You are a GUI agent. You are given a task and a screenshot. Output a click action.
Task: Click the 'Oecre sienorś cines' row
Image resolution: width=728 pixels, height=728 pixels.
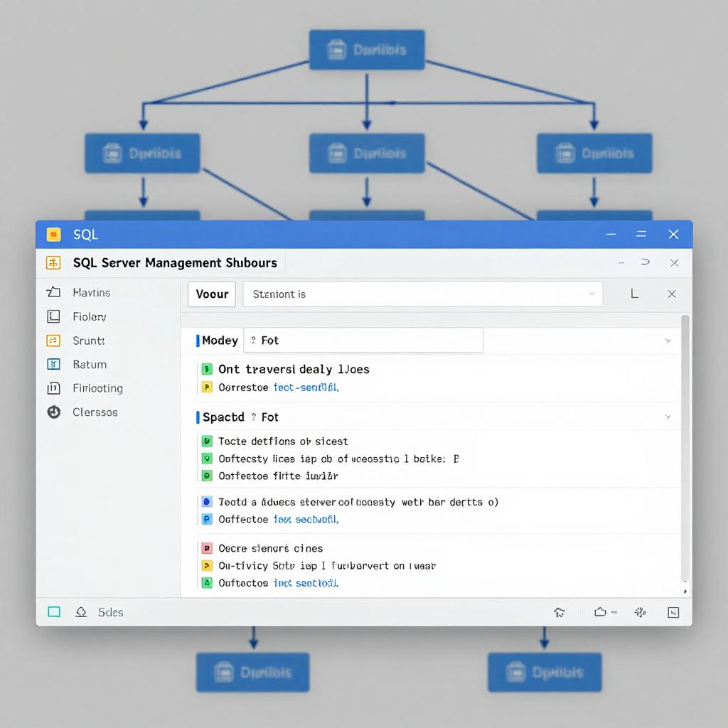click(271, 548)
